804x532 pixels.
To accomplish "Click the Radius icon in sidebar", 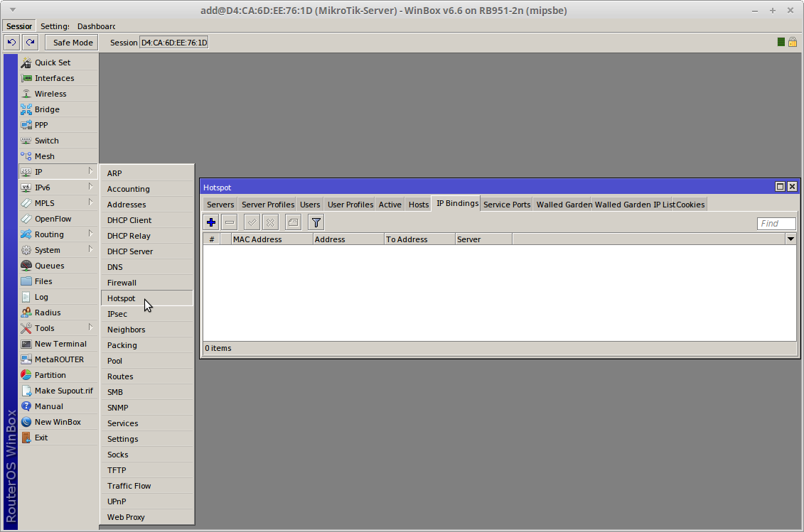I will pyautogui.click(x=26, y=313).
